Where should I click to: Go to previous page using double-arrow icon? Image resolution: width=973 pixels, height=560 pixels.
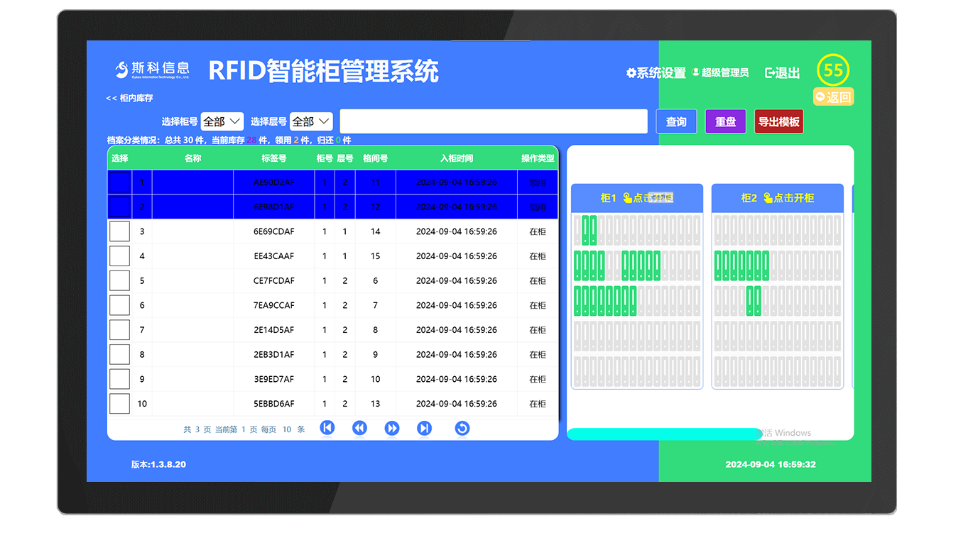[x=359, y=428]
